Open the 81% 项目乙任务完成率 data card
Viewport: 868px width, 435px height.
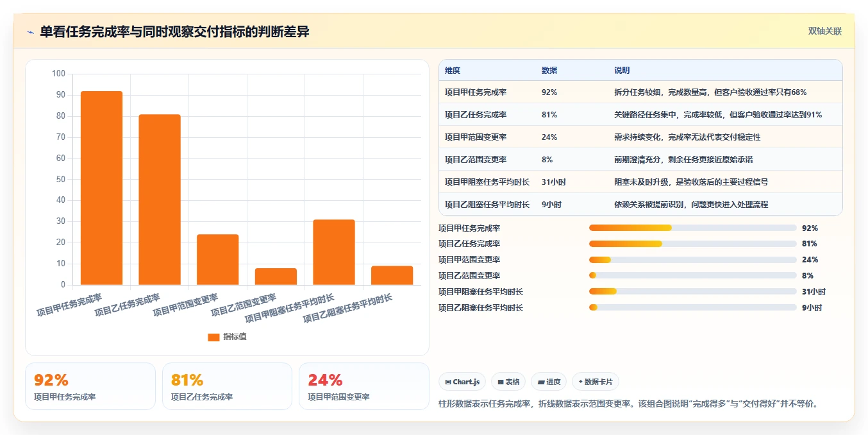tap(227, 386)
